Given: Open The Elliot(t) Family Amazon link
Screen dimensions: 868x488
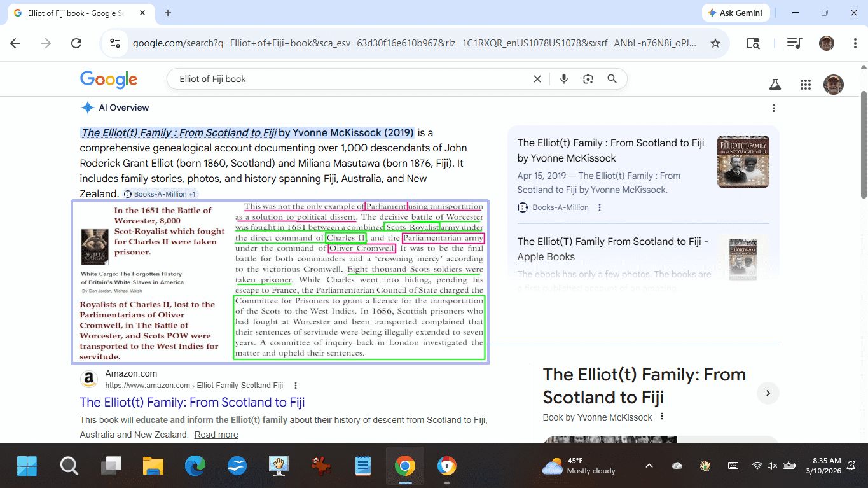Looking at the screenshot, I should pos(192,402).
